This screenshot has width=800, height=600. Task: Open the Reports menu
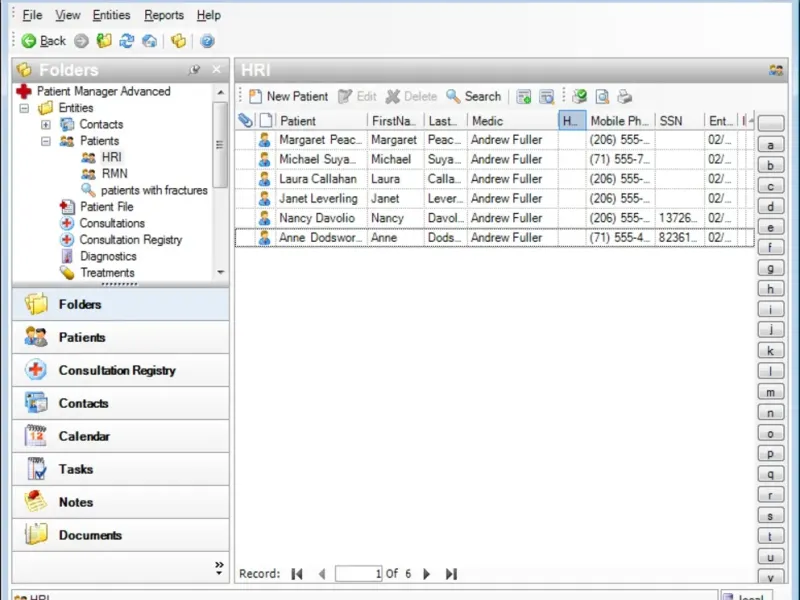(163, 15)
